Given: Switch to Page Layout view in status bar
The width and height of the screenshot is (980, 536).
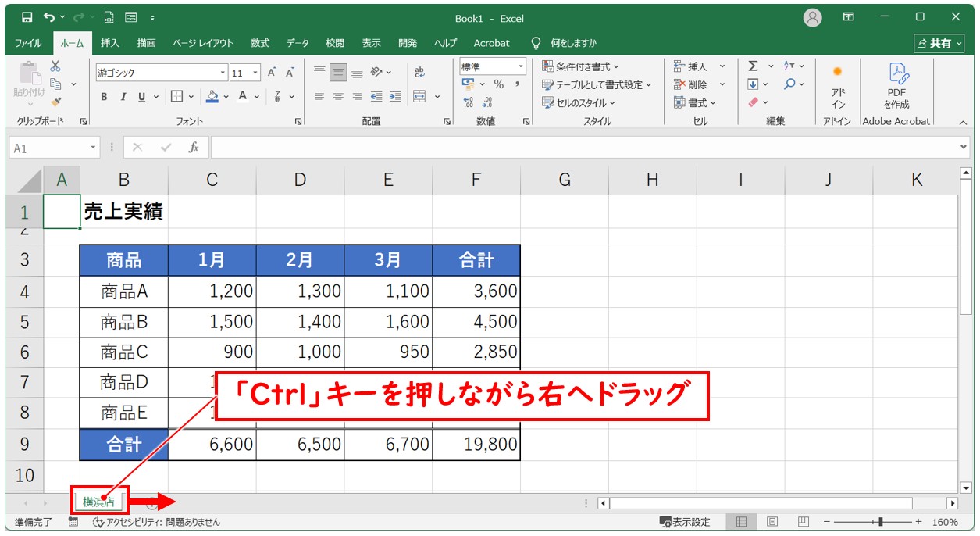Looking at the screenshot, I should (x=772, y=522).
